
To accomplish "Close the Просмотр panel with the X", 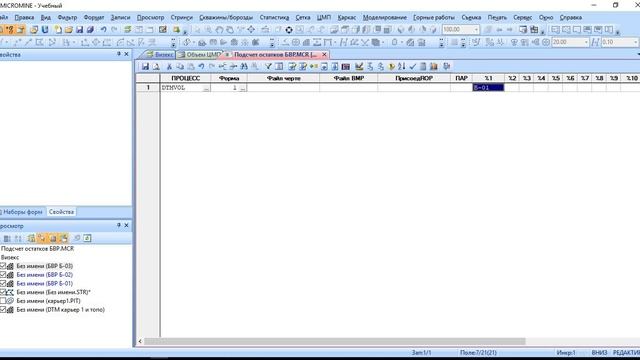I will 127,225.
